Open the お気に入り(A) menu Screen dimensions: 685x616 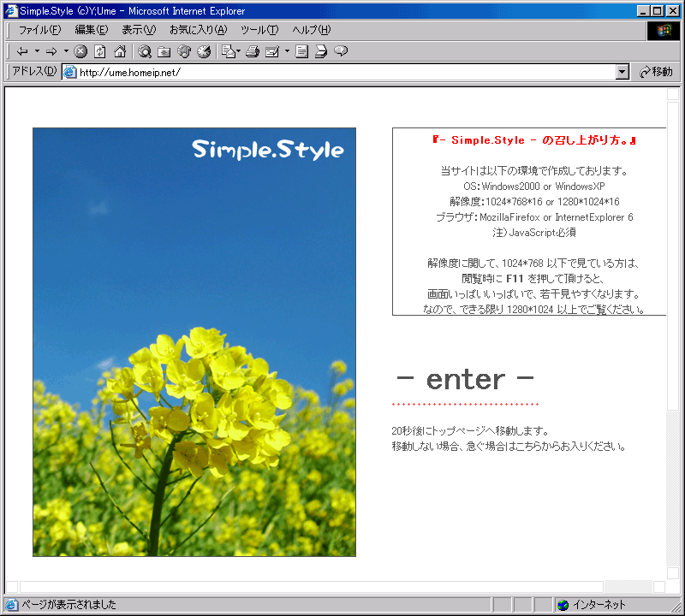pyautogui.click(x=199, y=30)
